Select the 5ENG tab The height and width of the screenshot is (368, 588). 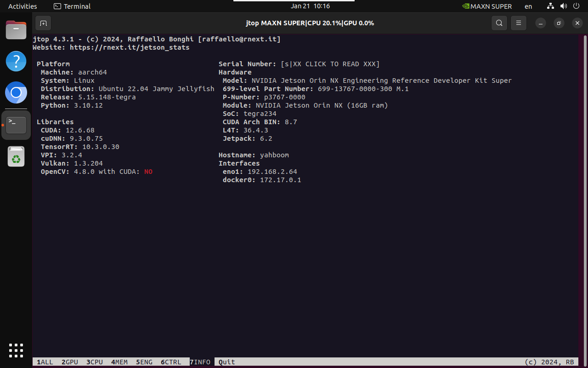coord(144,362)
